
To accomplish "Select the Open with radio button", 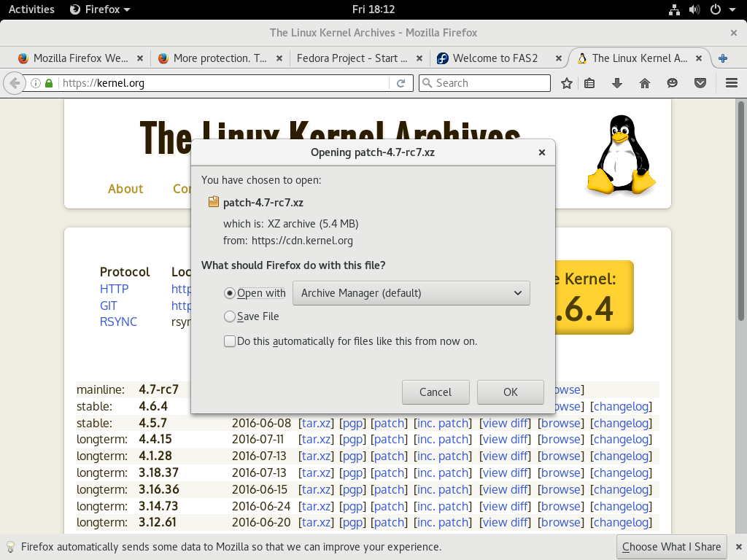I will [230, 293].
